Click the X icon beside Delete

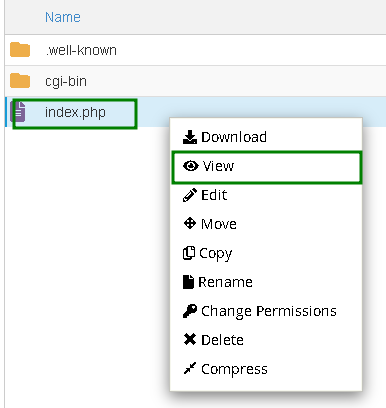190,339
